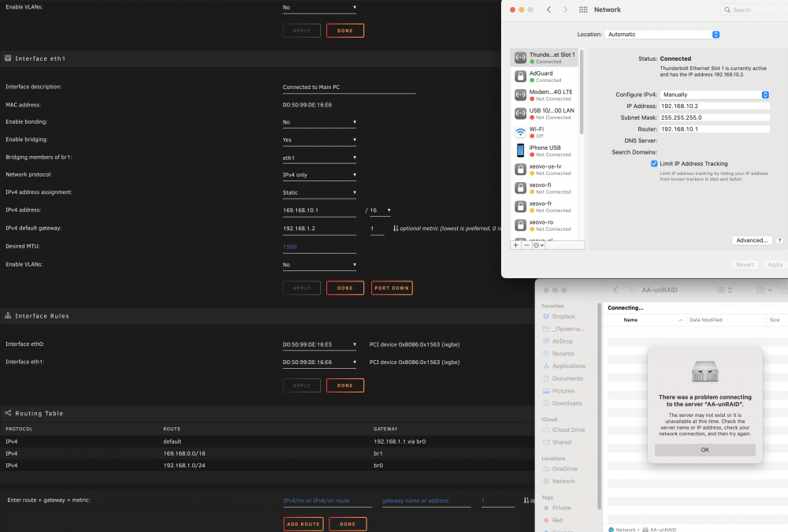Select the USB 10/100 LAN service icon
Viewport: 788px width, 532px height.
pyautogui.click(x=520, y=113)
